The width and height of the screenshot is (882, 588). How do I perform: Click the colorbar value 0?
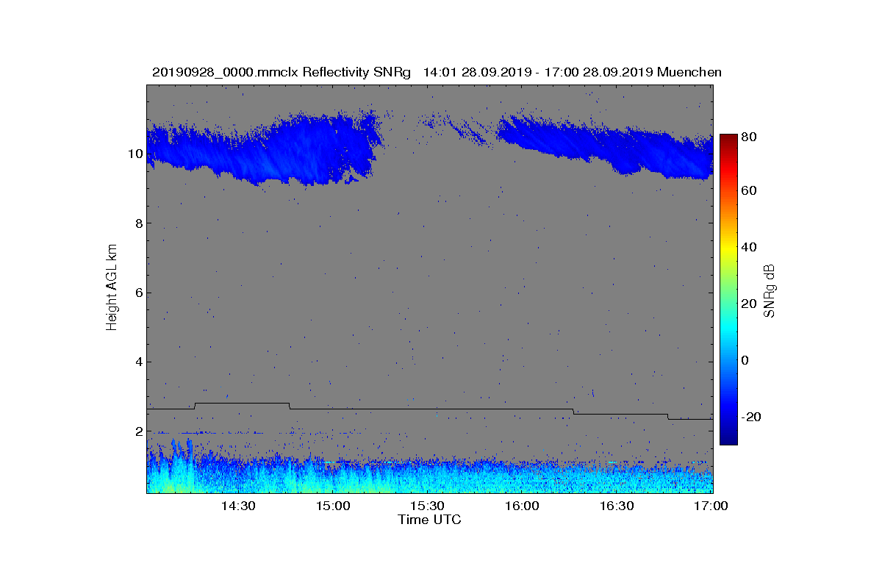pos(745,360)
